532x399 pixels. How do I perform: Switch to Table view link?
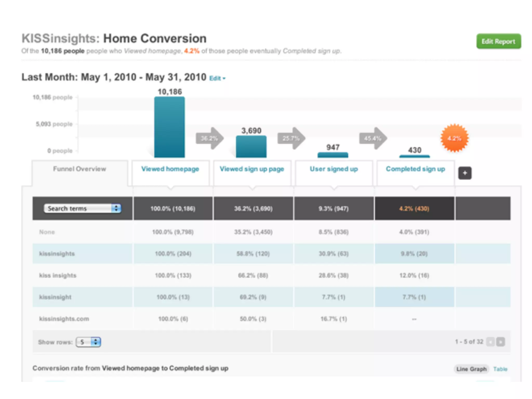tap(500, 369)
